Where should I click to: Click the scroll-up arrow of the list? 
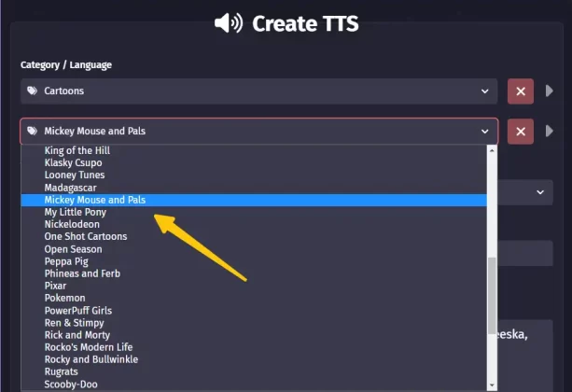[492, 150]
